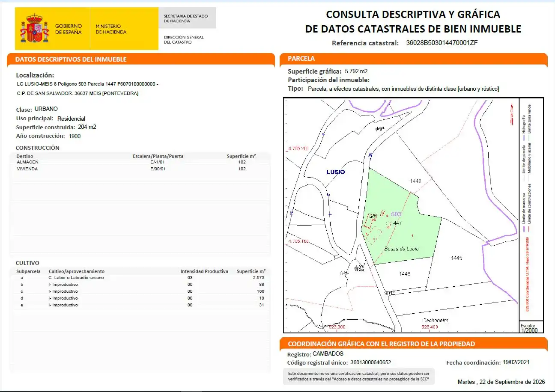Screen dimensions: 555x392
Task: Click parcel 1448 on the map
Action: click(416, 181)
